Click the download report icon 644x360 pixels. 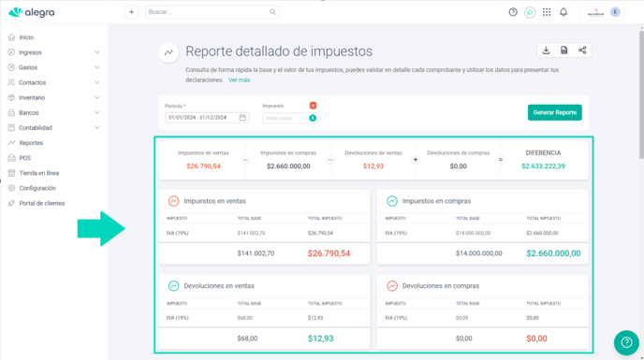[x=546, y=50]
